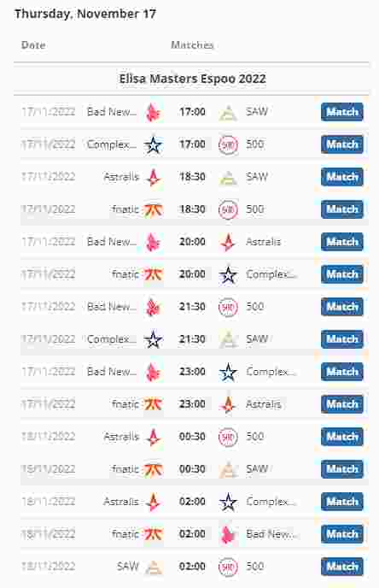Image resolution: width=379 pixels, height=588 pixels.
Task: Open Match button for Astralis vs 500 at 00:30
Action: 342,437
